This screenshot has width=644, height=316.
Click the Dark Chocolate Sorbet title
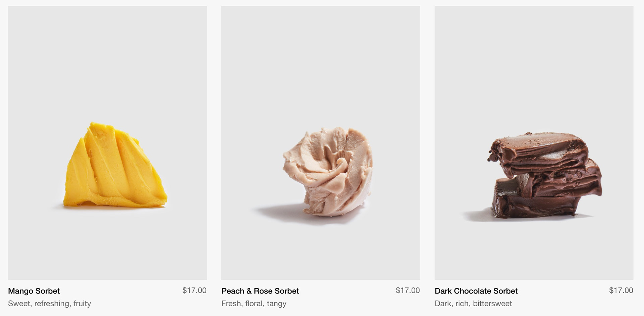tap(476, 291)
